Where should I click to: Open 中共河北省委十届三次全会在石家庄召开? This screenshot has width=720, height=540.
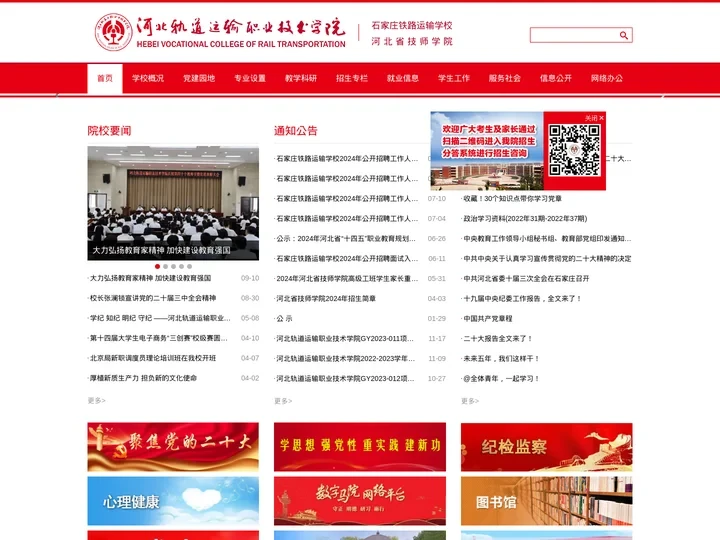525,279
